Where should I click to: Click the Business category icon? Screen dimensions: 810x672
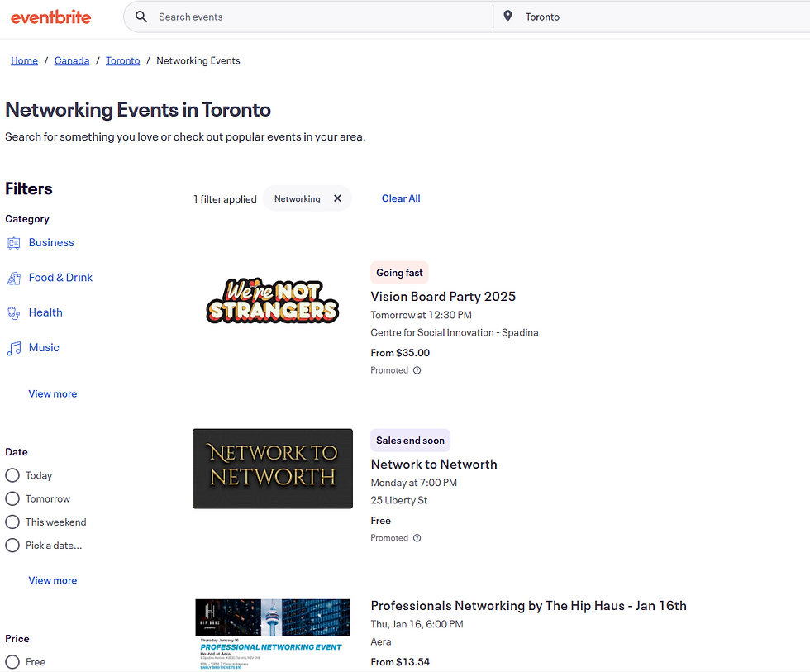(x=14, y=243)
